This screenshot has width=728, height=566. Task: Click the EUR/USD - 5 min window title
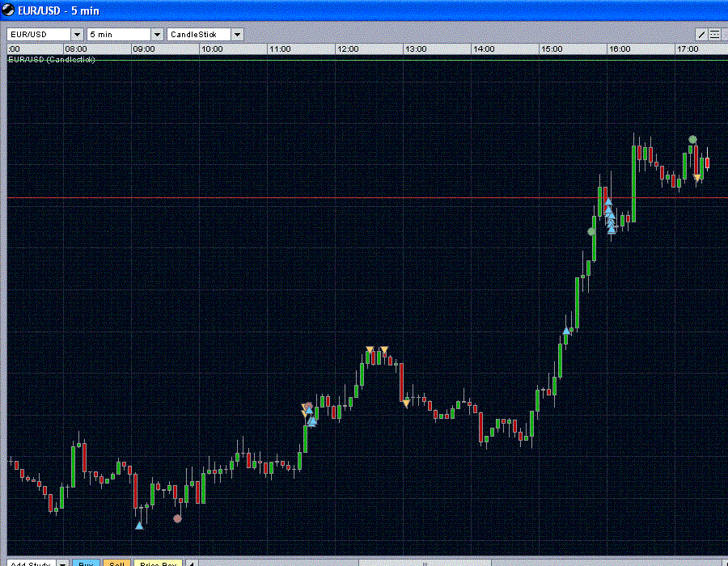[58, 11]
